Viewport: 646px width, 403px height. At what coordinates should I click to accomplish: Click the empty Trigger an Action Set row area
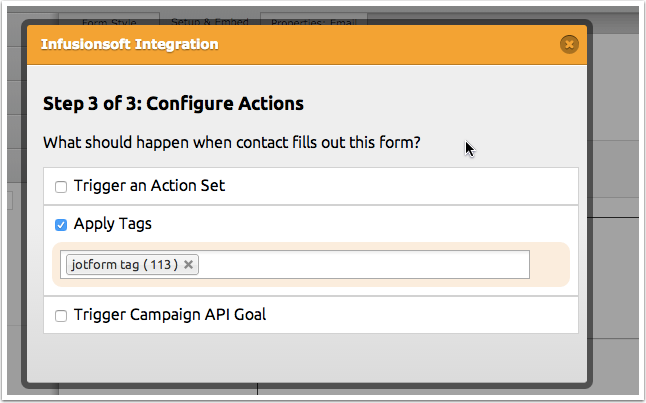[402, 186]
